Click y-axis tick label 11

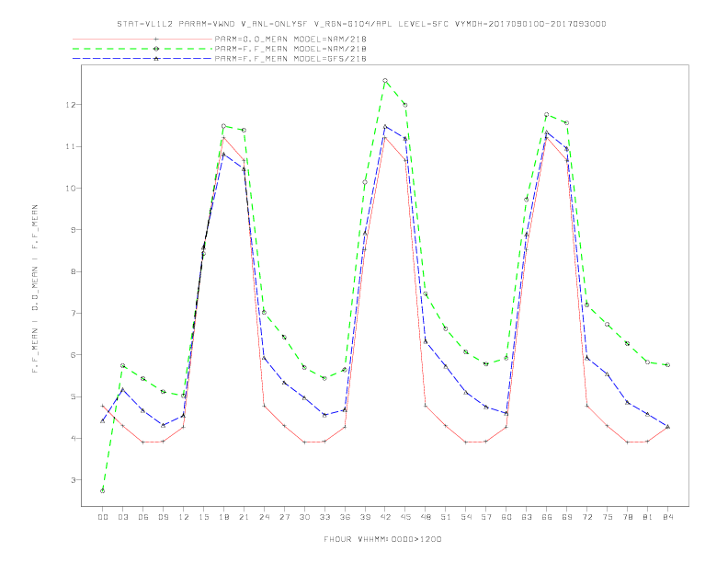pyautogui.click(x=70, y=146)
